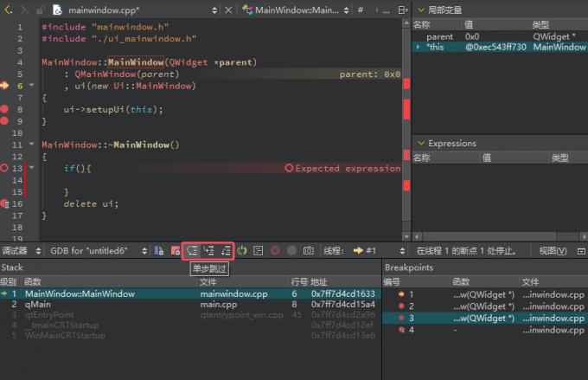Expand the *this variable in locals
Image resolution: width=588 pixels, height=380 pixels.
pyautogui.click(x=419, y=47)
